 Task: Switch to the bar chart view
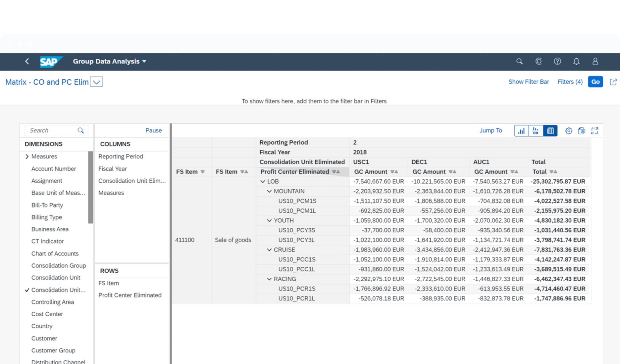(x=521, y=130)
